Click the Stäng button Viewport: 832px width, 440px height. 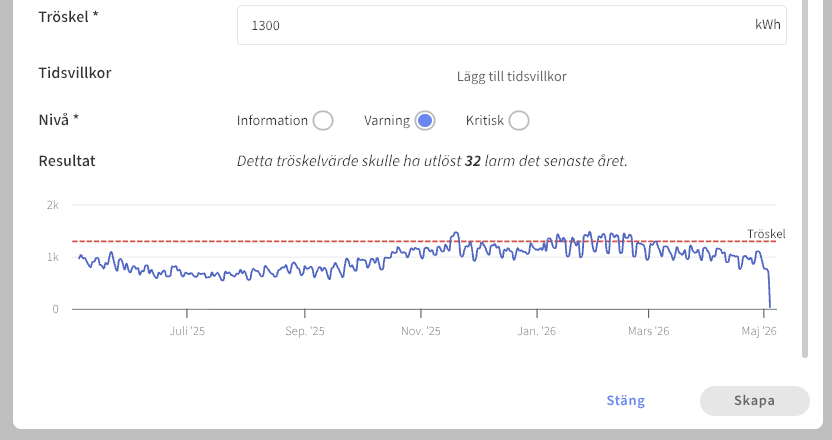(x=626, y=400)
